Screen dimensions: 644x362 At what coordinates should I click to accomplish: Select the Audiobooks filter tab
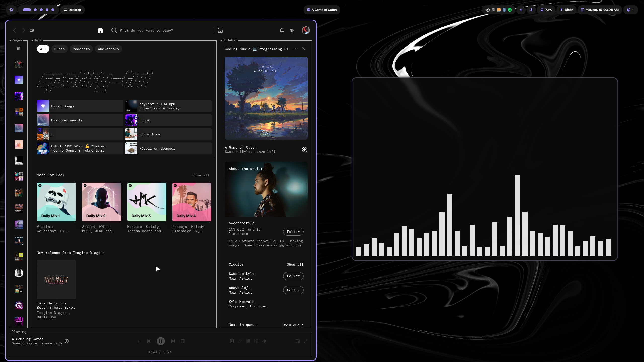[108, 49]
